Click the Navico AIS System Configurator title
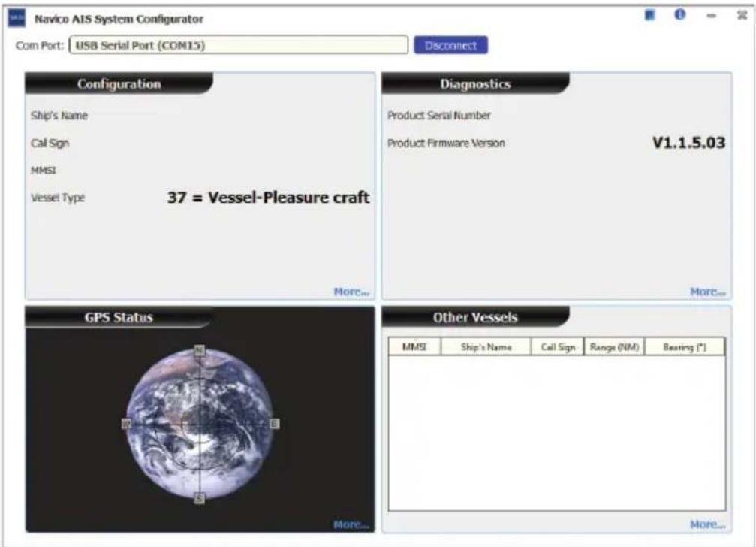The image size is (756, 547). tap(119, 20)
